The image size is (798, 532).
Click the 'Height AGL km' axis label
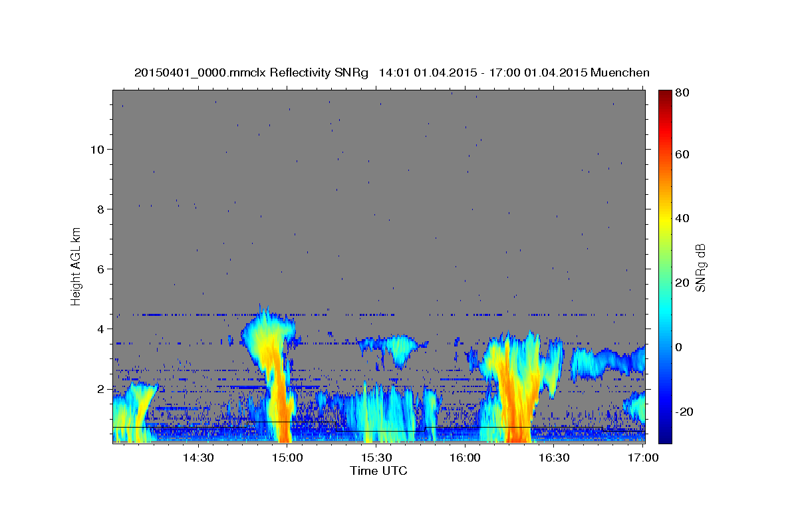click(76, 266)
